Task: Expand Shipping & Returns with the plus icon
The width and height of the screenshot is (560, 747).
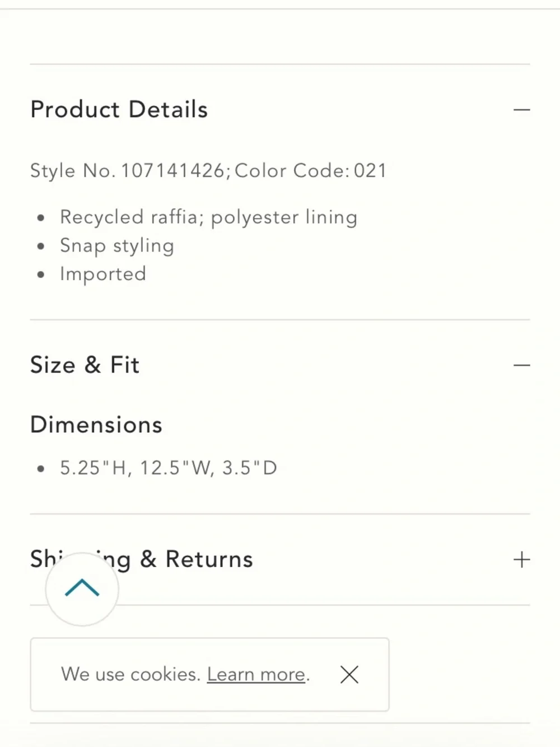Action: click(521, 559)
